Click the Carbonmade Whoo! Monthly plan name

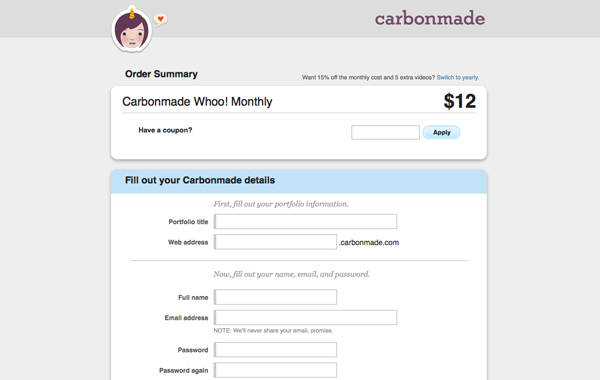pos(197,102)
